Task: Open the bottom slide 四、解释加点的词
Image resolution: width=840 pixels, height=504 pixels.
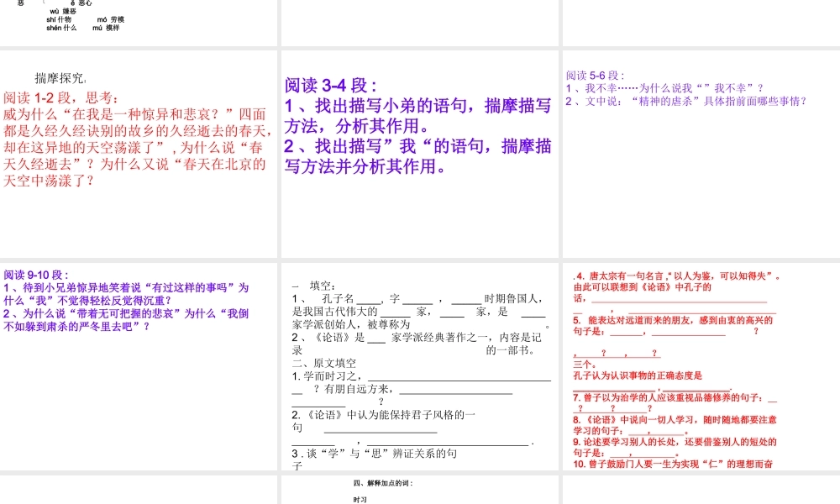Action: 419,490
